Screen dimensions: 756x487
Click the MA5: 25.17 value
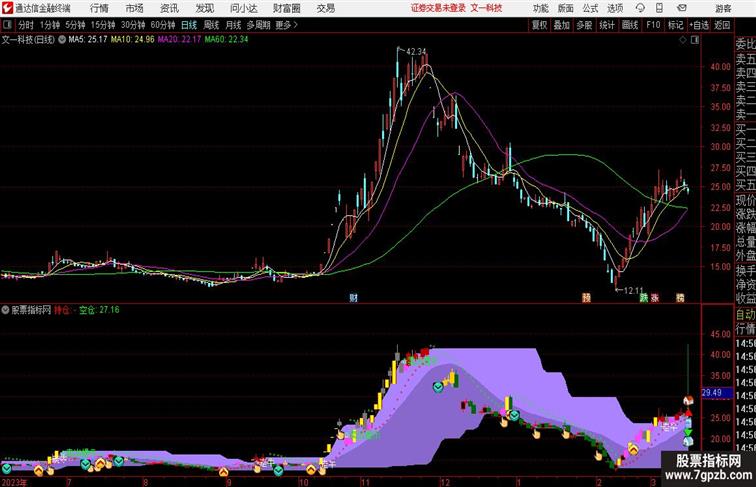(88, 40)
